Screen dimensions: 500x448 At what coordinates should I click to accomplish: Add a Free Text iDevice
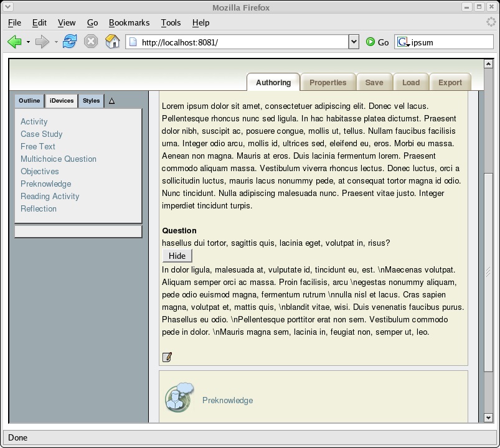pos(38,146)
